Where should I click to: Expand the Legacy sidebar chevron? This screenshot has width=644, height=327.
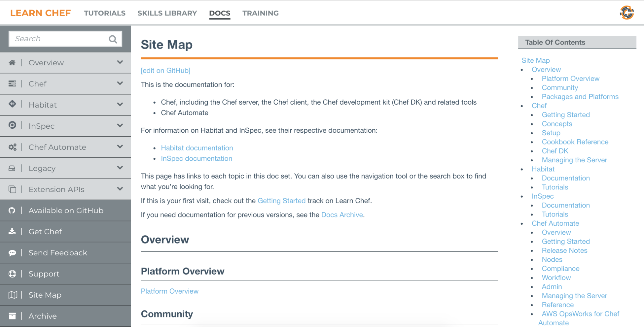pos(120,168)
